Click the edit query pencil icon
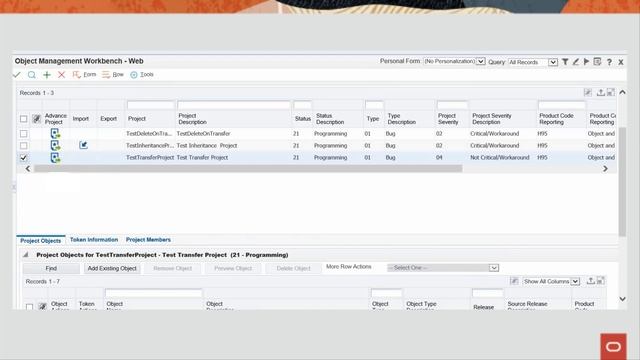The image size is (640, 360). click(576, 62)
